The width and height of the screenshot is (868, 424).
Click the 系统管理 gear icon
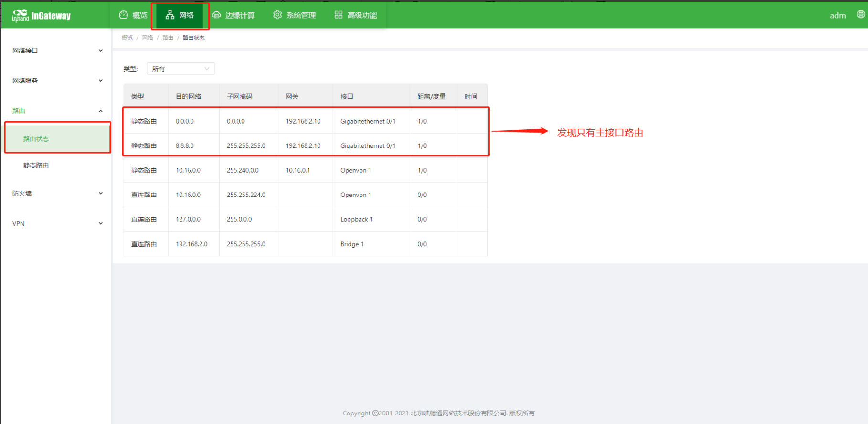click(277, 15)
